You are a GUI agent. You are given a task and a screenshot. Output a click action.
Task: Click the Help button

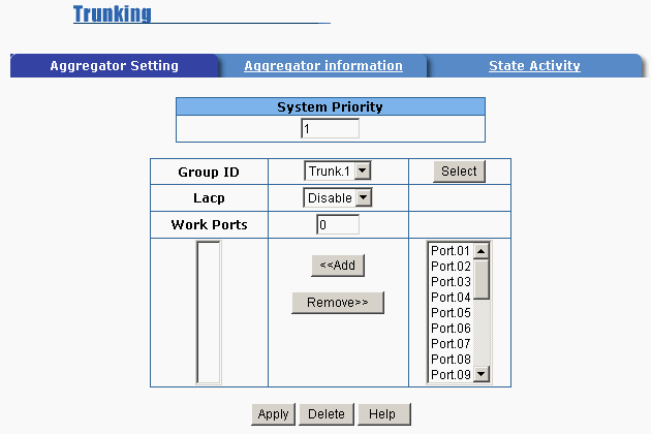point(384,414)
